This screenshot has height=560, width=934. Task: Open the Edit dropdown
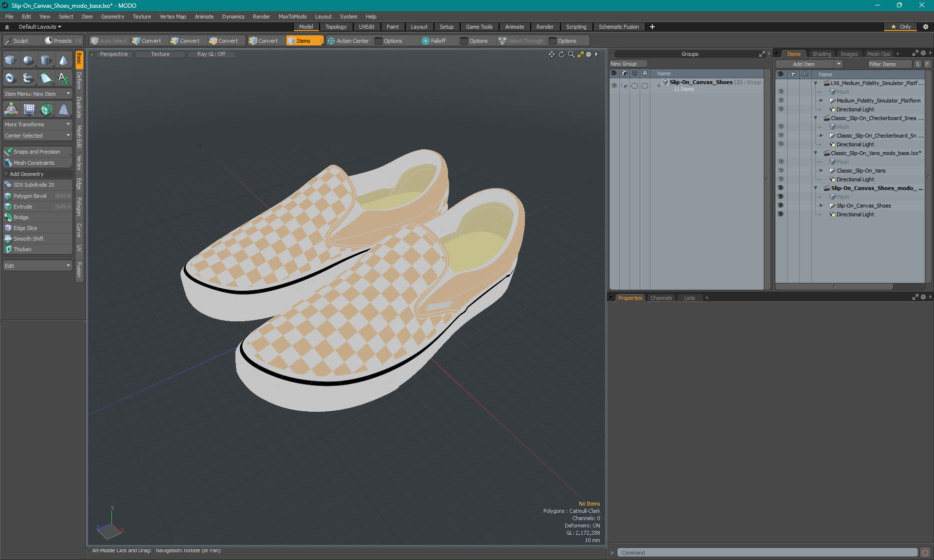tap(37, 266)
